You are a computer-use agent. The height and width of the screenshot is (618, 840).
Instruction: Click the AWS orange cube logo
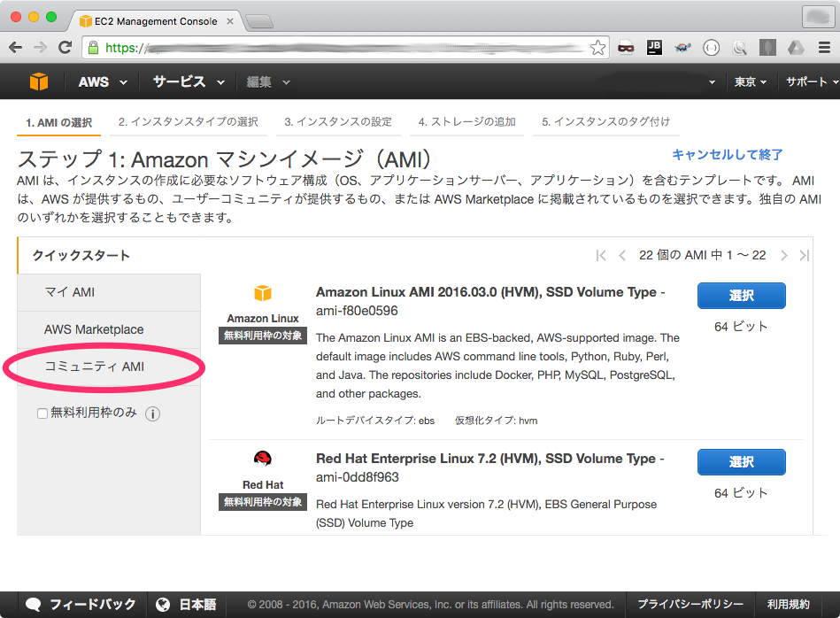39,81
